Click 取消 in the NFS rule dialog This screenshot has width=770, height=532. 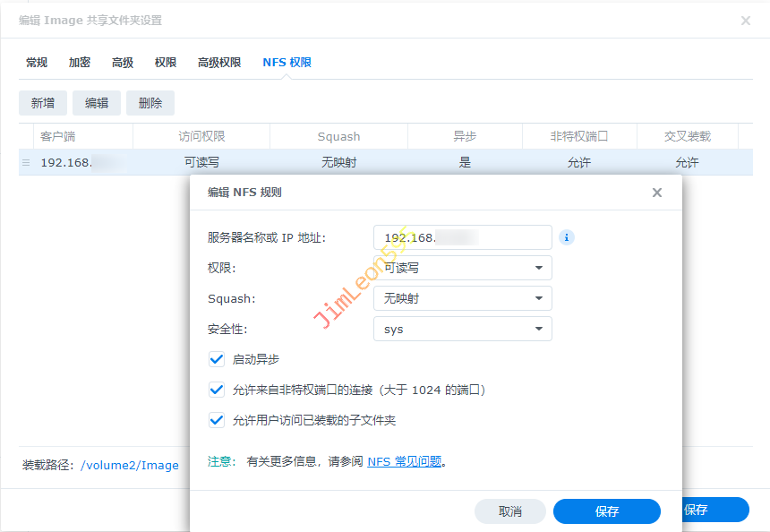[509, 511]
